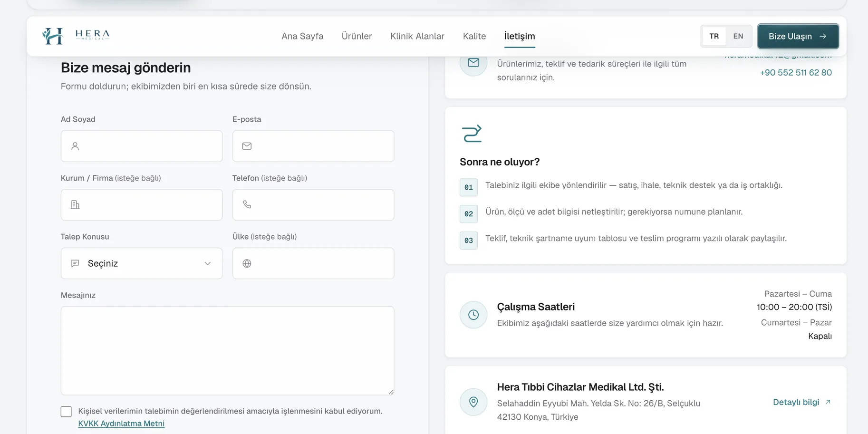Click the envelope icon in contact card
This screenshot has width=868, height=434.
tap(473, 63)
